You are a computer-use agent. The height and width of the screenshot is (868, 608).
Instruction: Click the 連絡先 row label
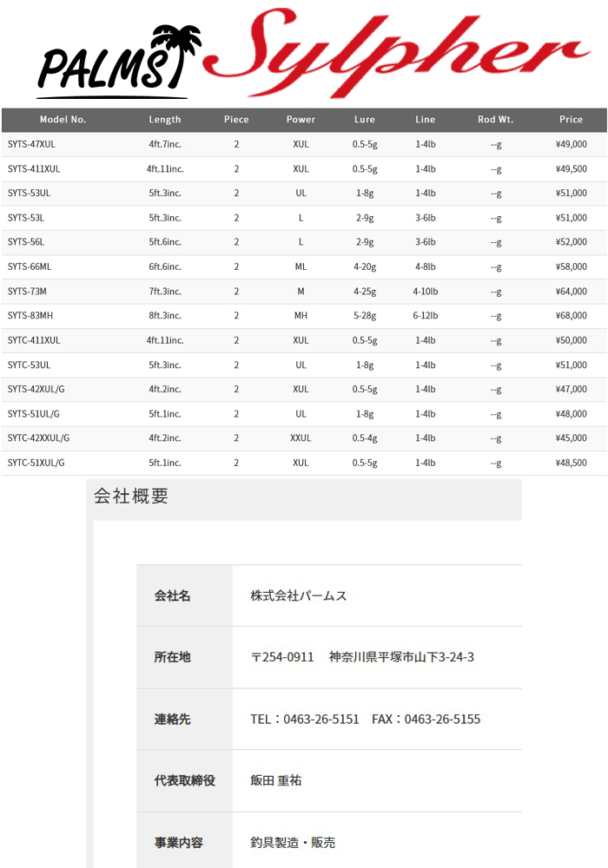(172, 720)
